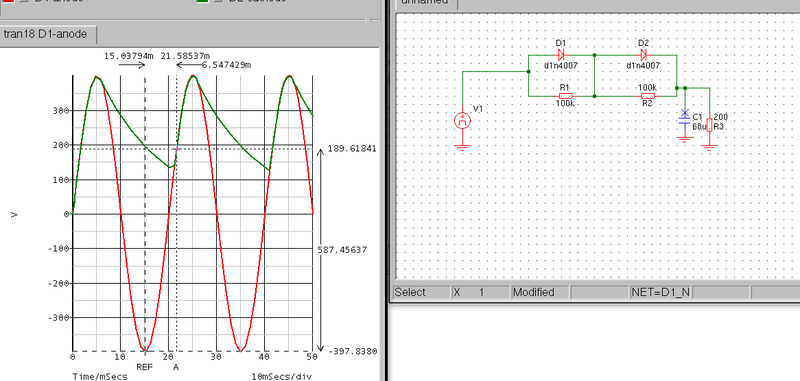Click the A cursor marker label
This screenshot has height=381, width=800.
point(176,367)
